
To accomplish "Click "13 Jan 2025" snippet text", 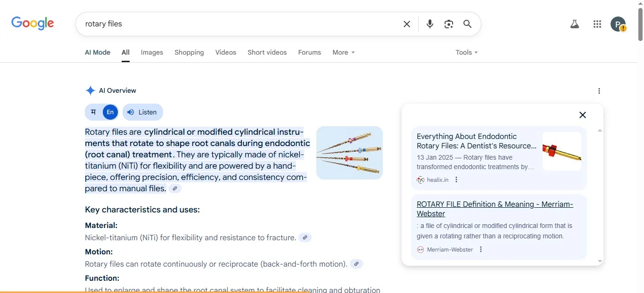I will (434, 157).
